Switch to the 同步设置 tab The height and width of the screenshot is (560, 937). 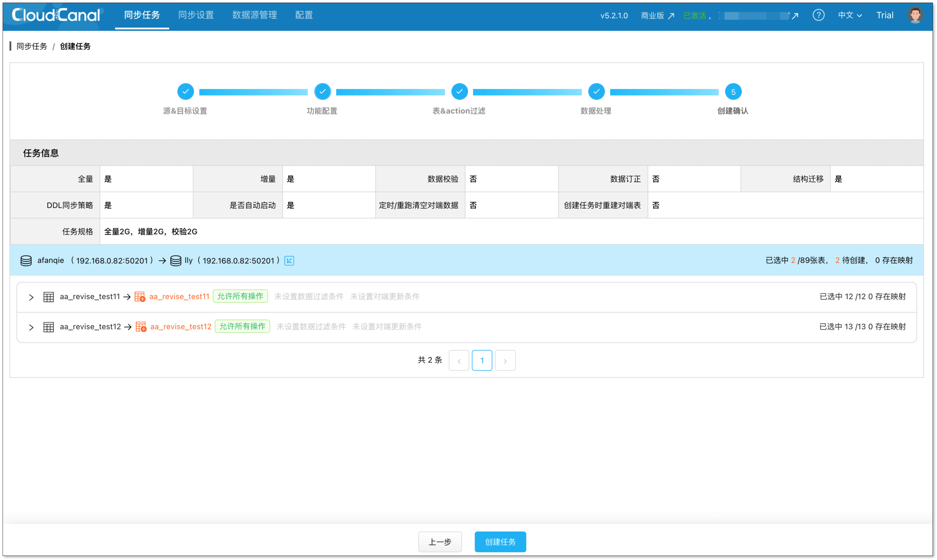196,15
